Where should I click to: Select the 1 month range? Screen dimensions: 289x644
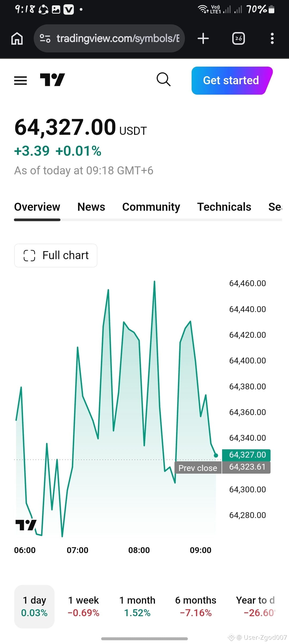coord(137,607)
